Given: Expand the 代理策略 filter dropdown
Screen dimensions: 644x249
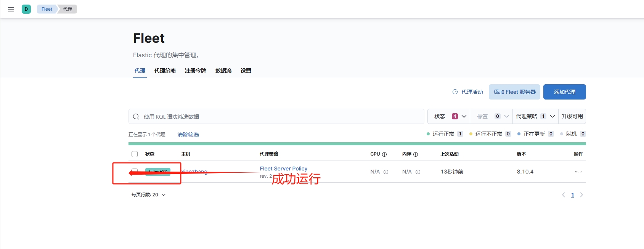Looking at the screenshot, I should click(535, 116).
